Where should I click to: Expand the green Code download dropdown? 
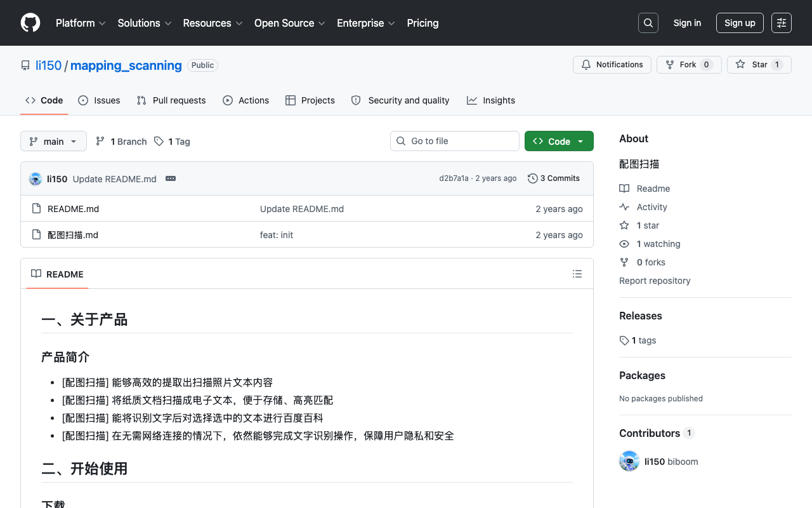pos(559,141)
